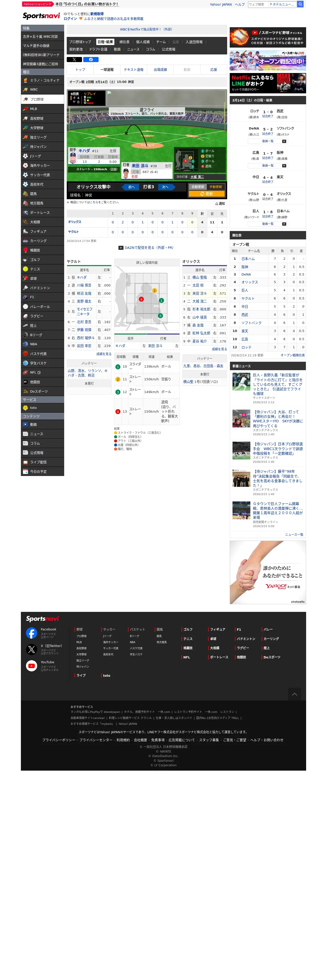
Task: Open the 高校野球 sidebar item
Action: tap(42, 118)
